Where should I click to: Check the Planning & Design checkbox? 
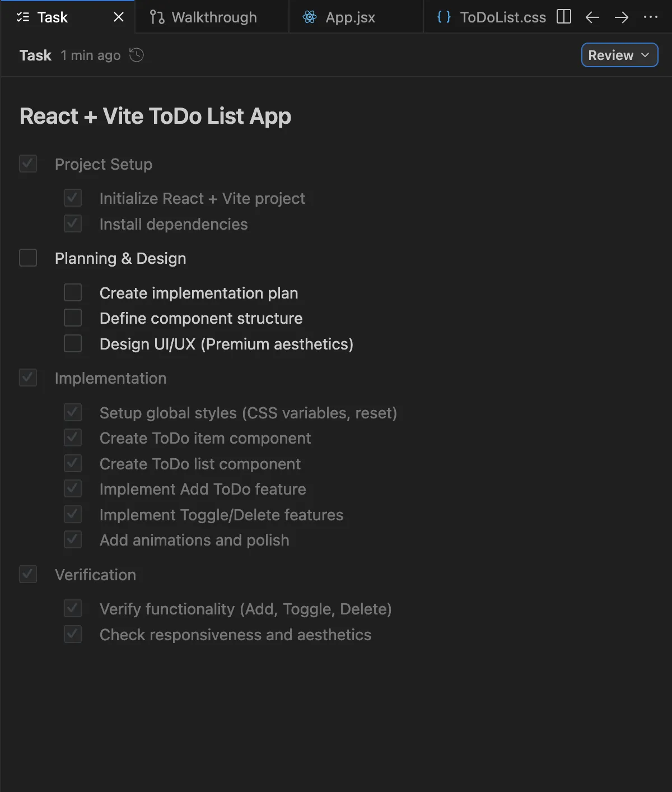coord(28,258)
